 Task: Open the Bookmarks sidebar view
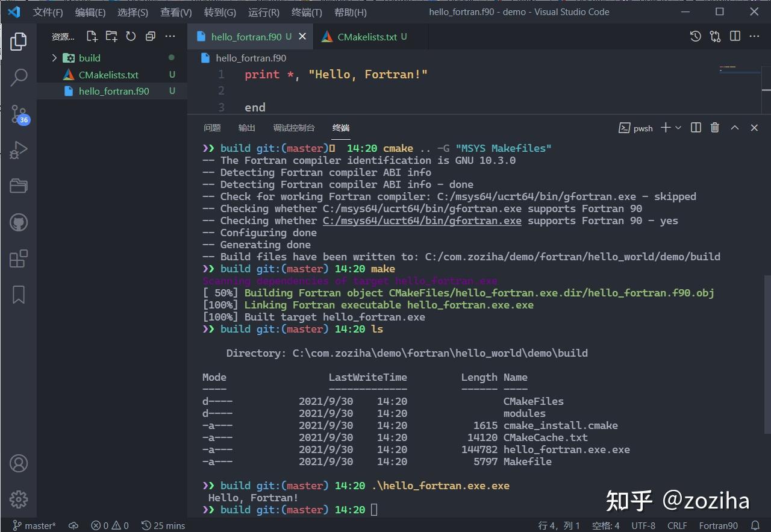(x=19, y=294)
